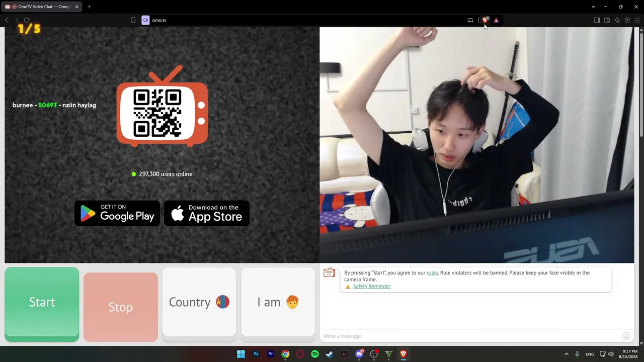Open Steam from the taskbar
The width and height of the screenshot is (644, 362).
pyautogui.click(x=330, y=354)
